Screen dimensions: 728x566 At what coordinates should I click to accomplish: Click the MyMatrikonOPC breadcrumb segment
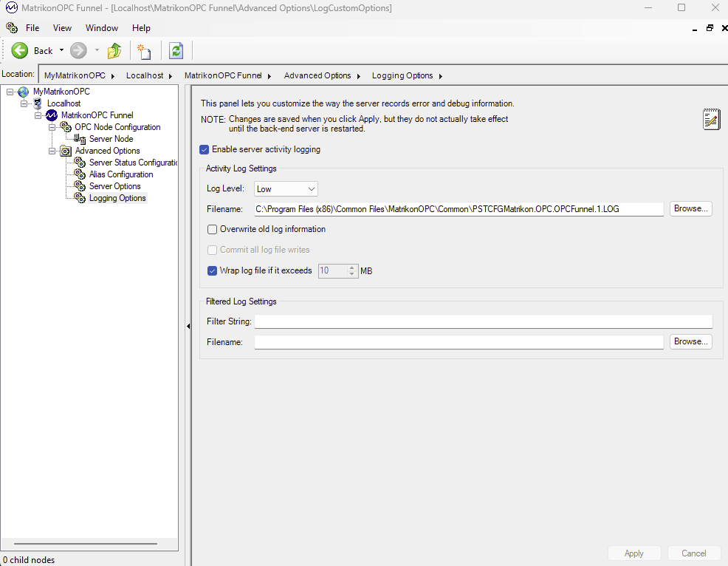click(x=75, y=76)
